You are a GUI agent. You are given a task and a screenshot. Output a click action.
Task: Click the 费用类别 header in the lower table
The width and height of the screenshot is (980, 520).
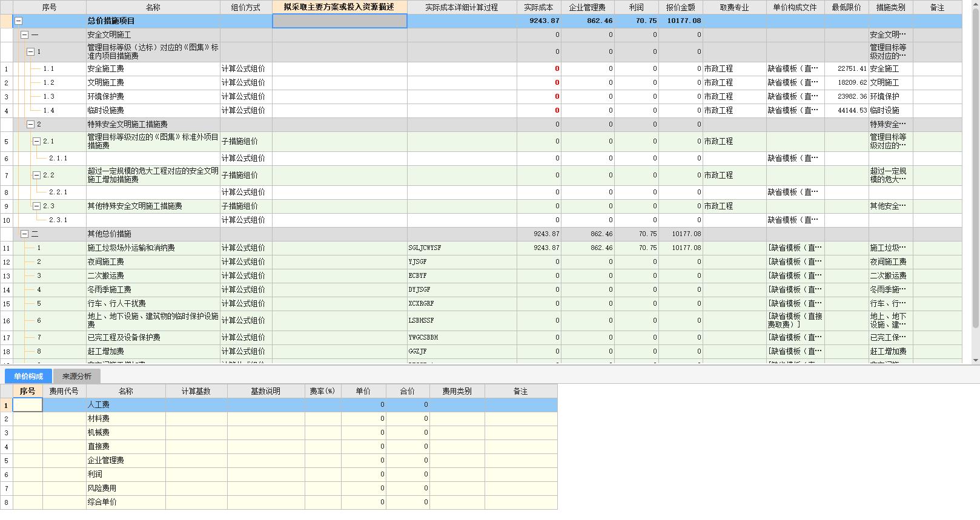(457, 392)
